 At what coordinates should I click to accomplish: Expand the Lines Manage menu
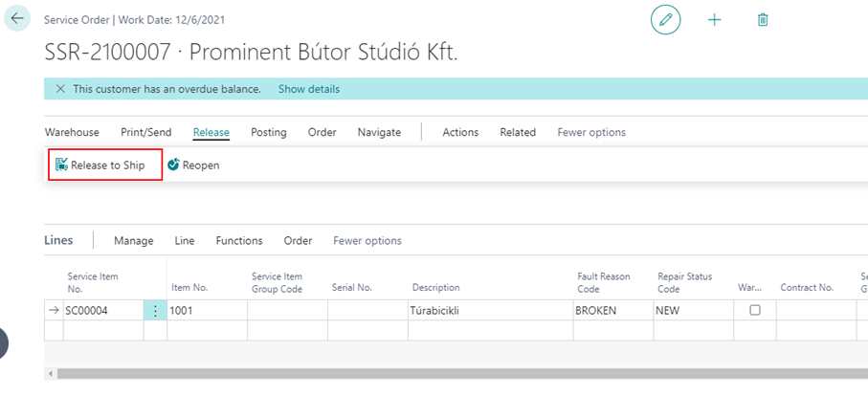click(x=133, y=241)
